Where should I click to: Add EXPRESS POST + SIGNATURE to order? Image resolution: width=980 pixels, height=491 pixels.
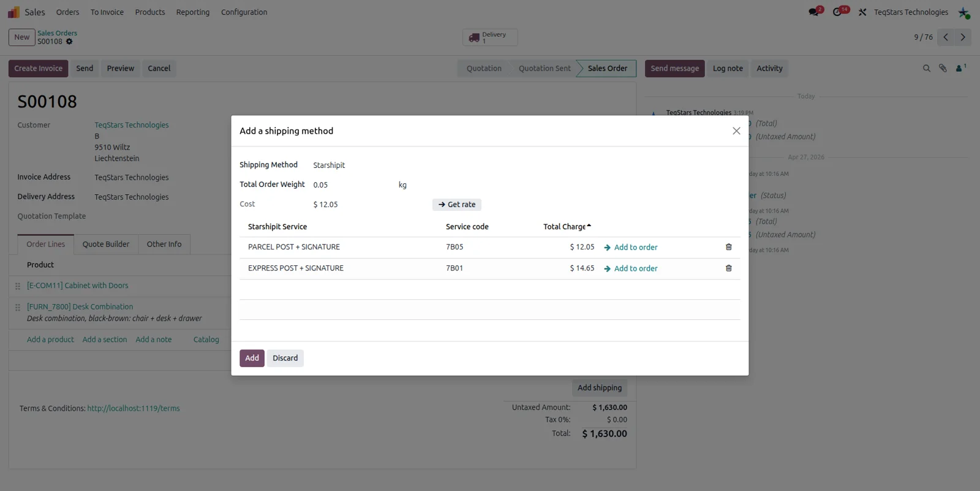(630, 268)
